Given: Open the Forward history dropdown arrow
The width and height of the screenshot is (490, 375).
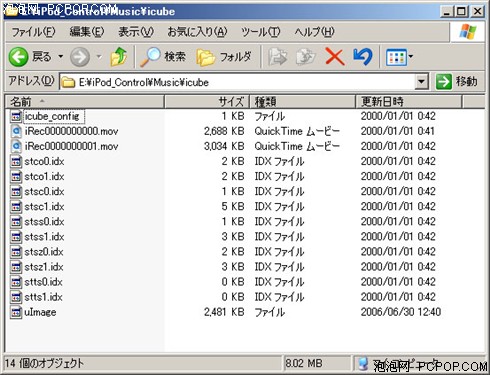Looking at the screenshot, I should pyautogui.click(x=99, y=56).
